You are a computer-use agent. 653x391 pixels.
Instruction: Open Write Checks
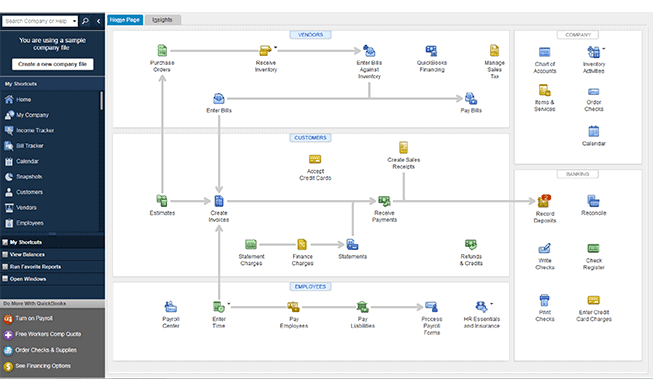coord(545,249)
